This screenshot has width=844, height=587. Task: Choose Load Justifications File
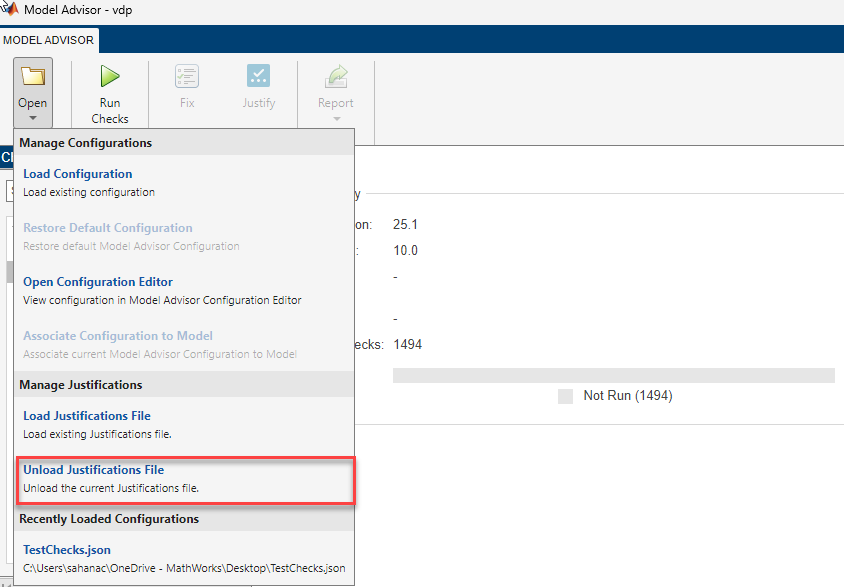[x=87, y=416]
